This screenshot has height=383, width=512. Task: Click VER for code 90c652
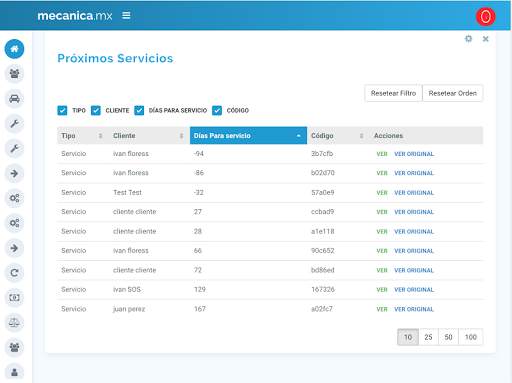382,251
